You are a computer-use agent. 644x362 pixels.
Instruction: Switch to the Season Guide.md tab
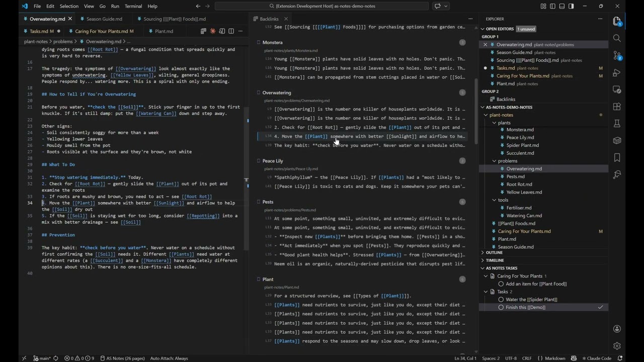click(104, 19)
